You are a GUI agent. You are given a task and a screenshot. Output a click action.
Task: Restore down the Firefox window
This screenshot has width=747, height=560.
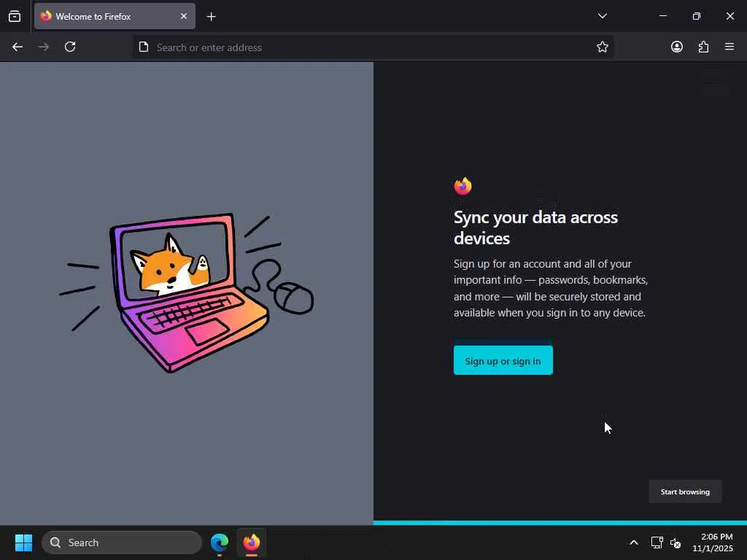click(x=697, y=16)
